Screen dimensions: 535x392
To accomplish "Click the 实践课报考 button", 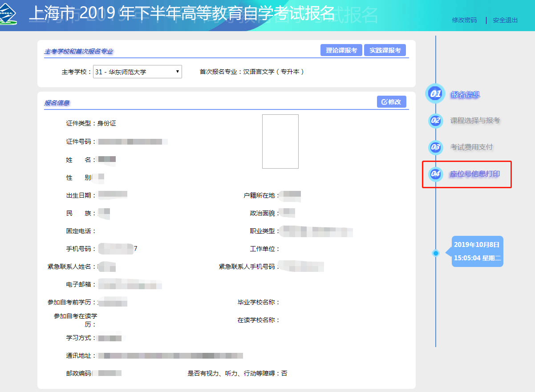I will pyautogui.click(x=385, y=50).
